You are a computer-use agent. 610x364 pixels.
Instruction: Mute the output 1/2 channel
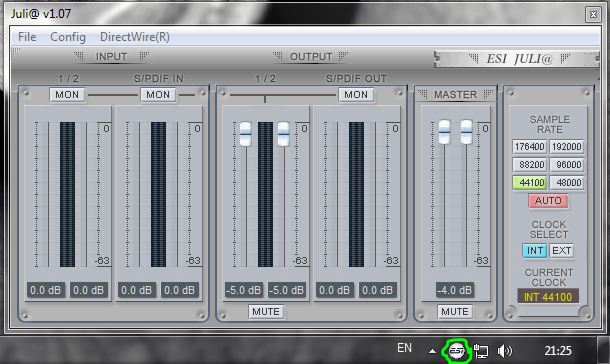tap(266, 312)
